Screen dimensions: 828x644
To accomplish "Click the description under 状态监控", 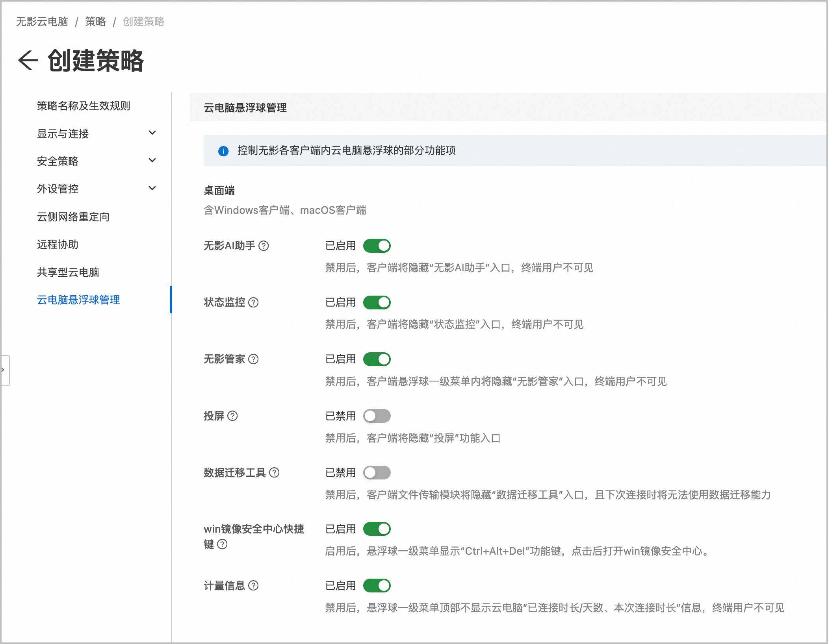I will (454, 325).
